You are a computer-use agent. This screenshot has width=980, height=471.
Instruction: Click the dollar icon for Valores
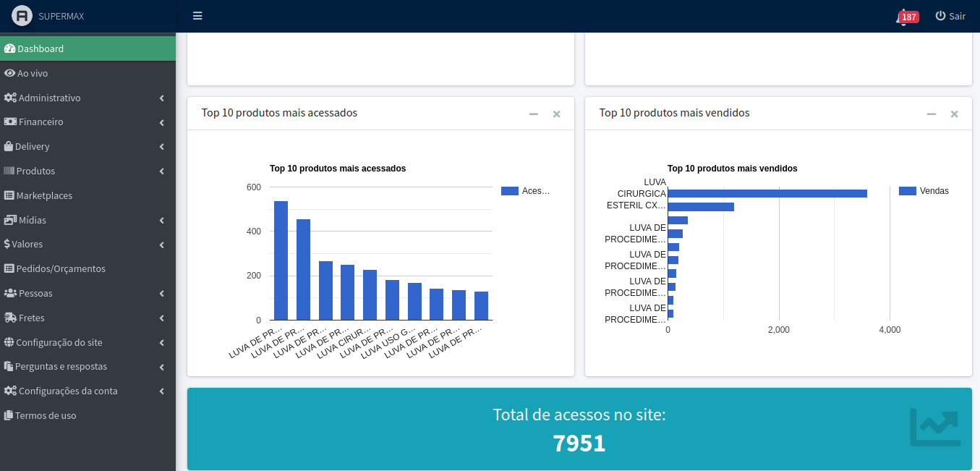(7, 244)
